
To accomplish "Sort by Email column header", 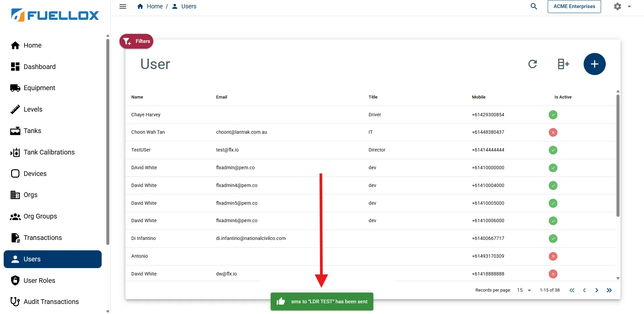I will tap(221, 97).
